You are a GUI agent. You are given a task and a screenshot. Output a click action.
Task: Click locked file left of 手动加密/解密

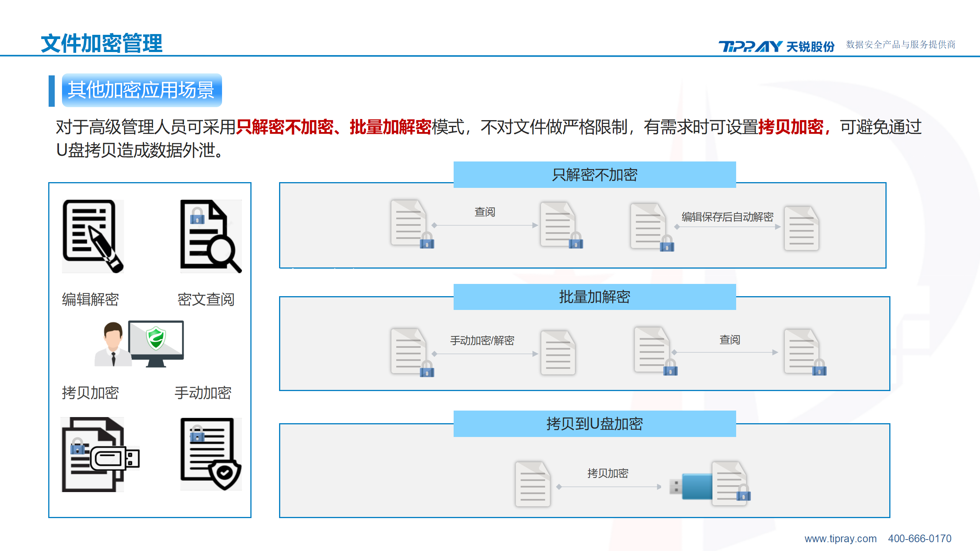point(412,352)
